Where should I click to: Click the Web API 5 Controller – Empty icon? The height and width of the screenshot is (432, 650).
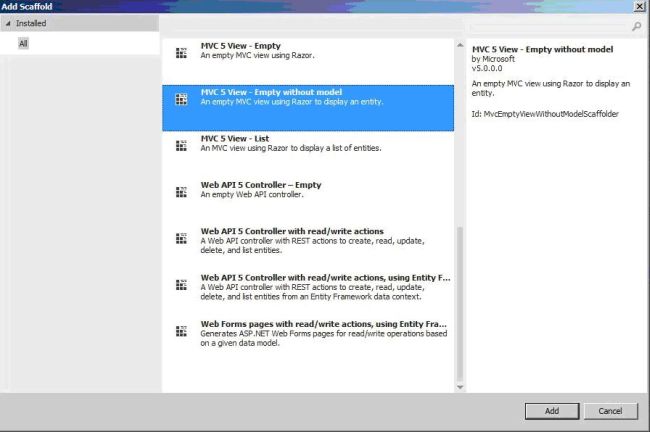click(181, 192)
